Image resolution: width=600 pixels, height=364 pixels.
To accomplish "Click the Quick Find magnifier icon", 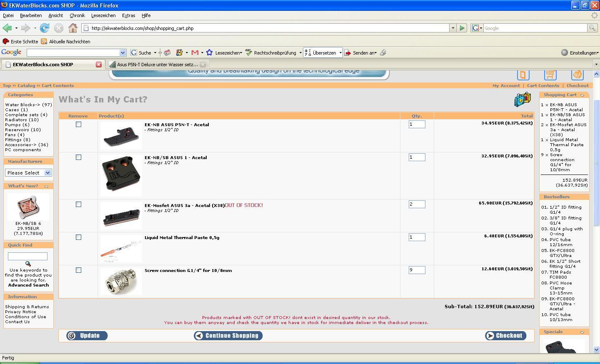I will point(28,264).
